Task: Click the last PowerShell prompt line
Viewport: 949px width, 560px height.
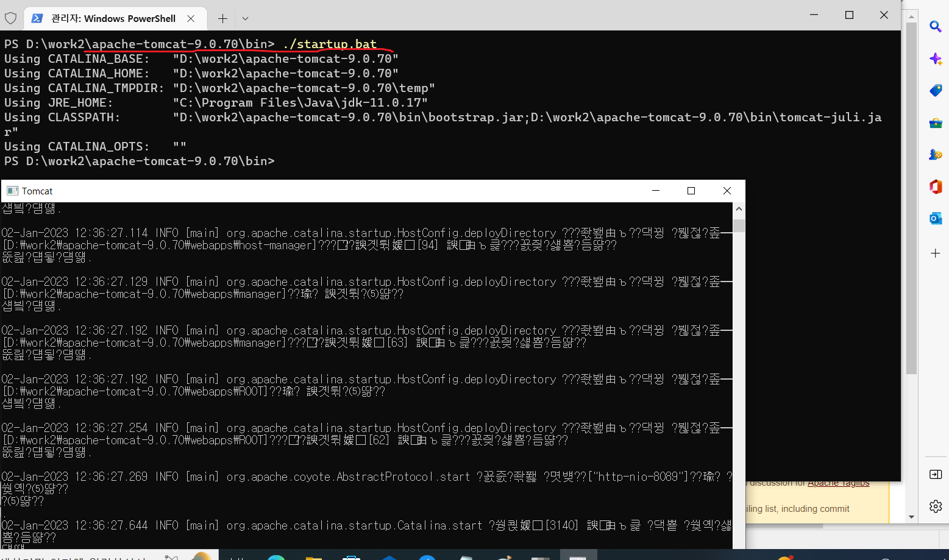Action: [x=139, y=161]
